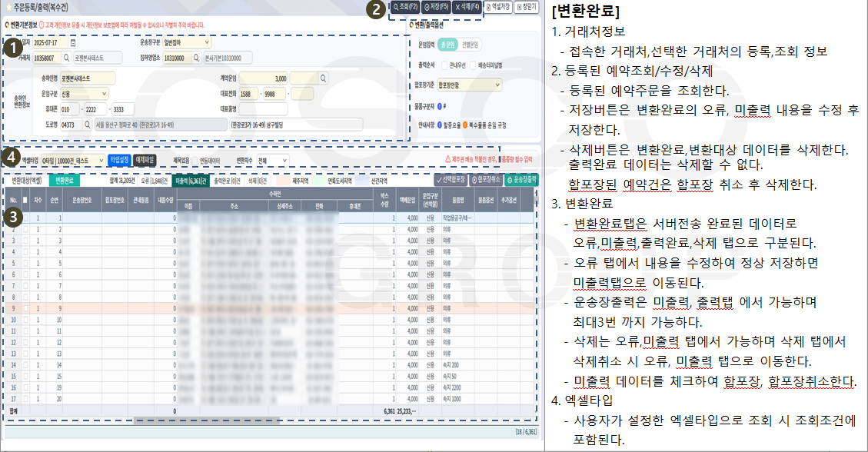Click 저장(F5) save button
This screenshot has width=868, height=452.
click(x=436, y=7)
